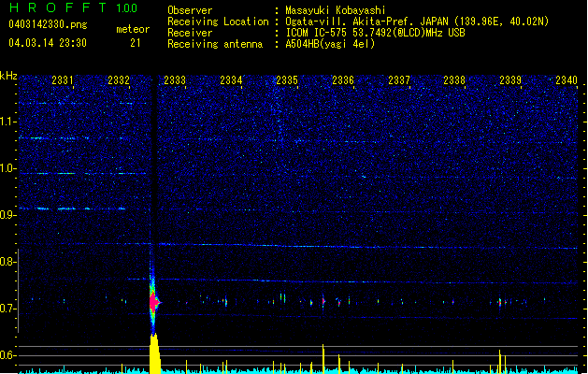This screenshot has height=374, width=588.
Task: Click the 0.6 frequency axis label
Action: point(8,355)
